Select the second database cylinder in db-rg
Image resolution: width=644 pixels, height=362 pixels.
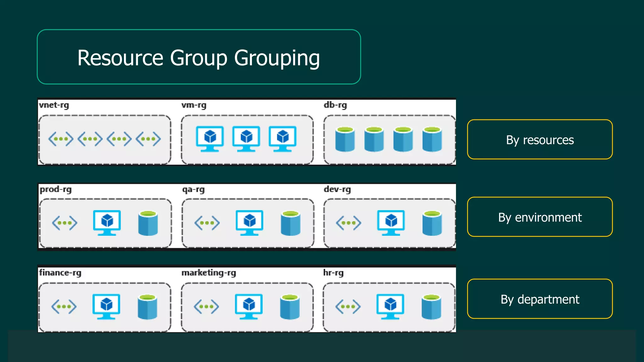click(374, 139)
